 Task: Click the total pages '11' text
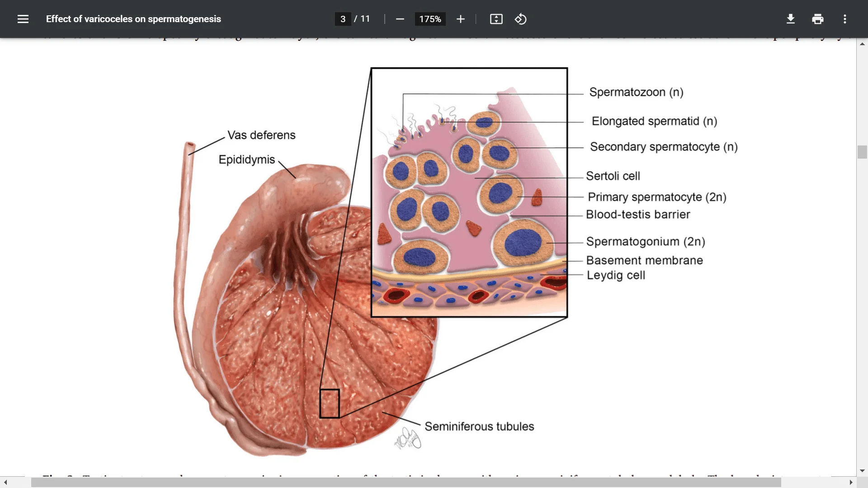coord(365,19)
